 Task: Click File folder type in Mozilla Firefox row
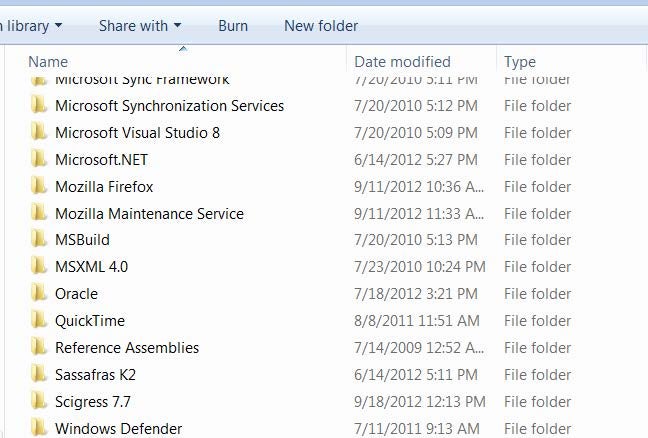[x=537, y=187]
